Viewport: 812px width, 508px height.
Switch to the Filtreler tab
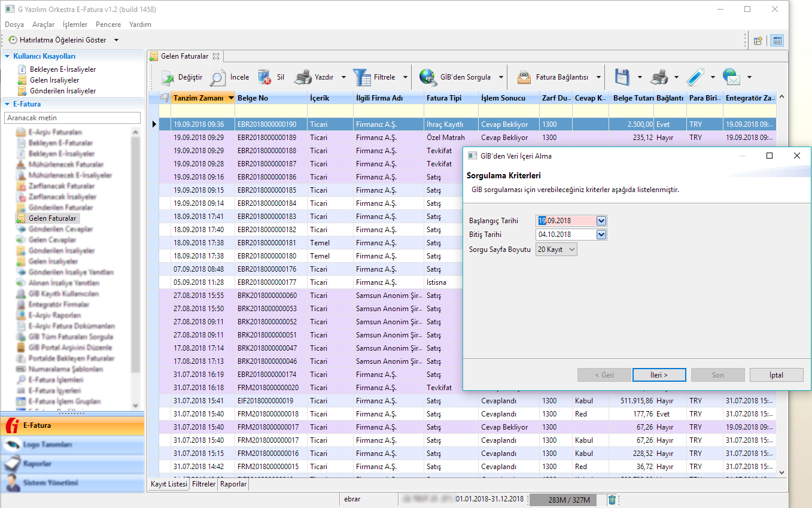[203, 484]
